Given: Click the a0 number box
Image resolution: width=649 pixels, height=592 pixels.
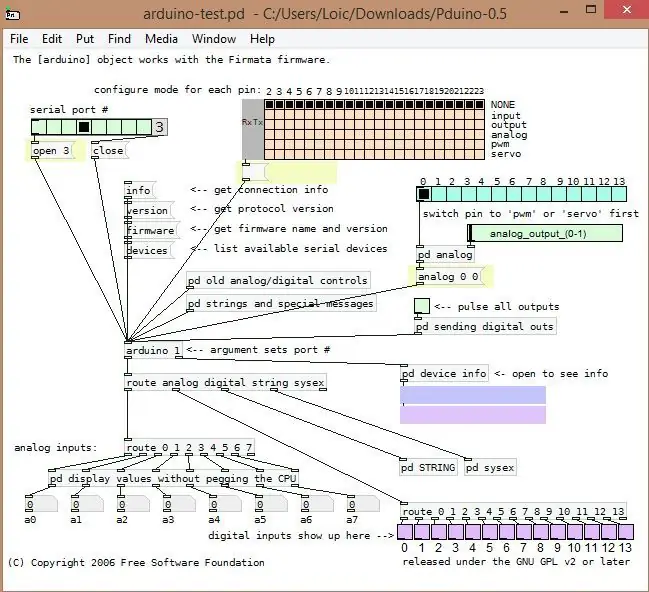Looking at the screenshot, I should (41, 504).
